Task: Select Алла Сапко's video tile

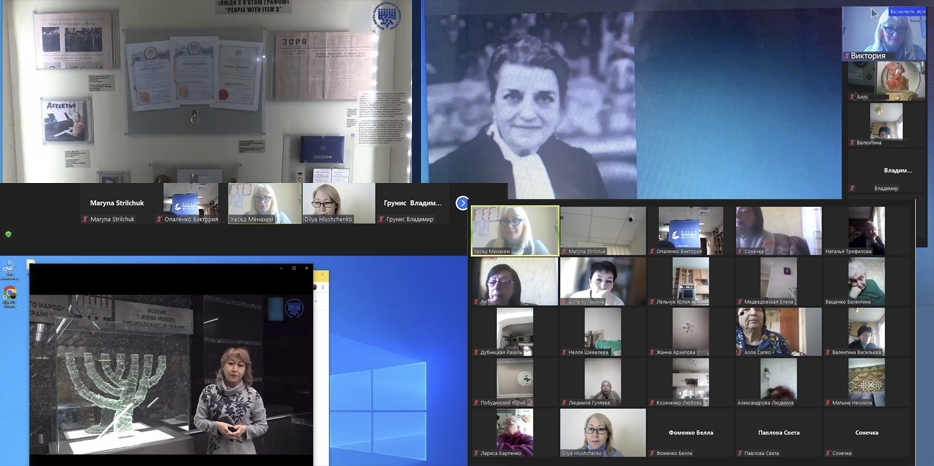Action: tap(778, 331)
